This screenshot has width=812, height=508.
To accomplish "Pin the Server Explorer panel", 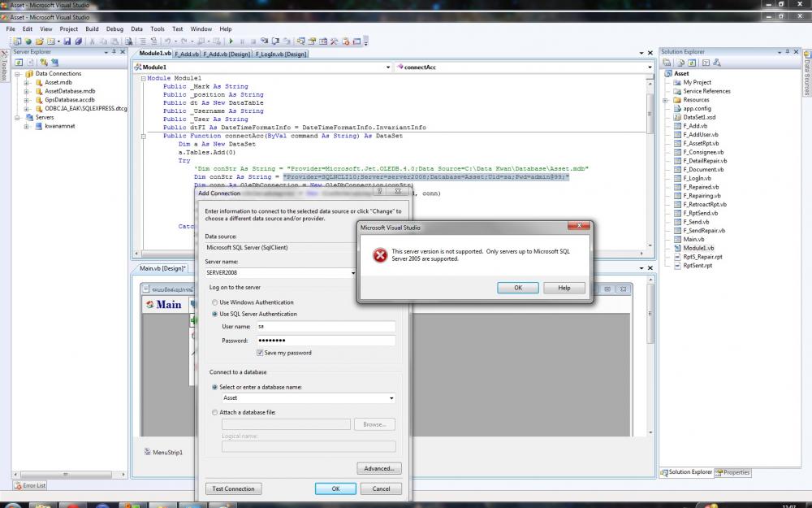I will 114,52.
